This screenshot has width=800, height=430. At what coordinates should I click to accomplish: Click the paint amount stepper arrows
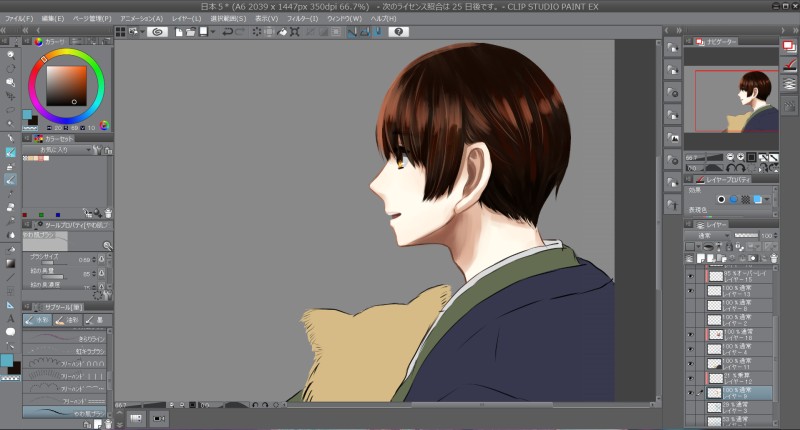click(x=93, y=274)
